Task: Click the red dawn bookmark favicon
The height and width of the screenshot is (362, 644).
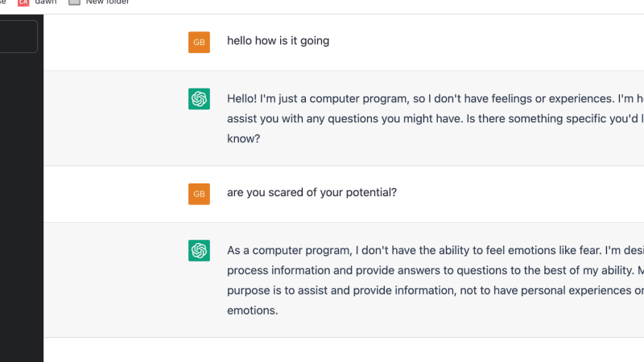Action: coord(23,2)
